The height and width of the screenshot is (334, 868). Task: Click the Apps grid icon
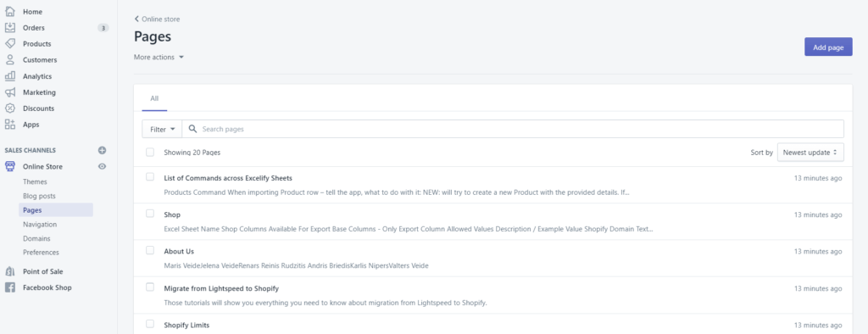click(x=10, y=125)
